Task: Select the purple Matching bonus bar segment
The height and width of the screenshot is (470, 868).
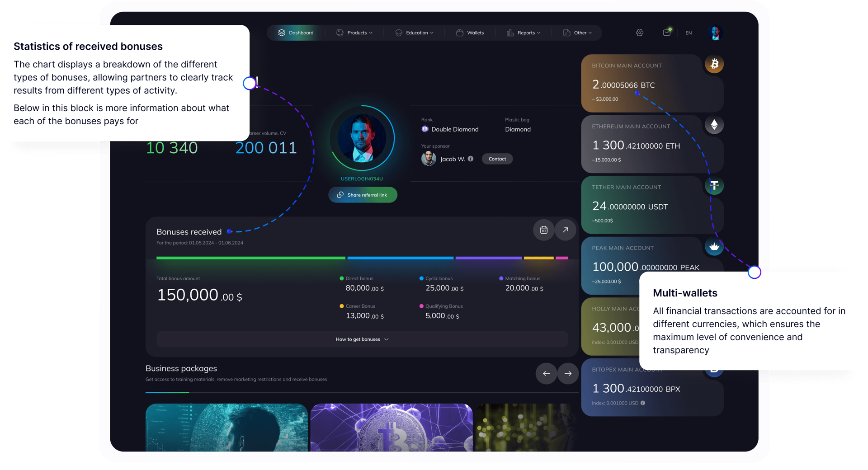Action: point(489,258)
